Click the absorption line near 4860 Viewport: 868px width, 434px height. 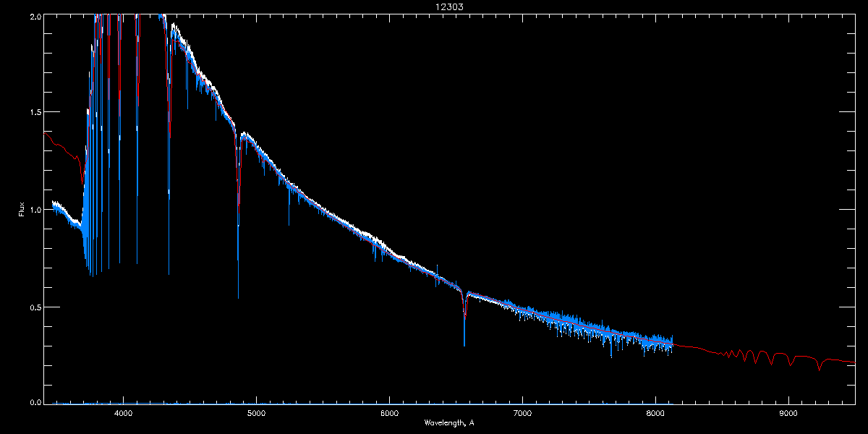coord(238,217)
